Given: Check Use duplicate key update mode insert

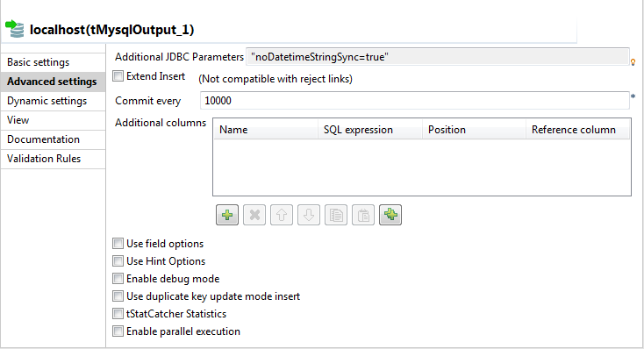Looking at the screenshot, I should tap(118, 296).
